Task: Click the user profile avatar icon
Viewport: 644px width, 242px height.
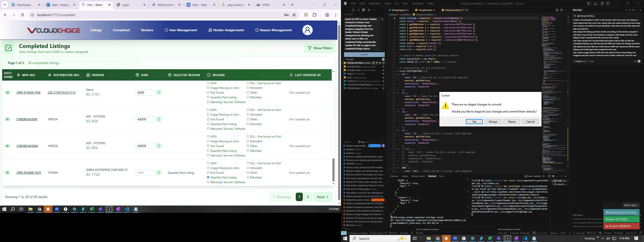Action: click(x=307, y=30)
